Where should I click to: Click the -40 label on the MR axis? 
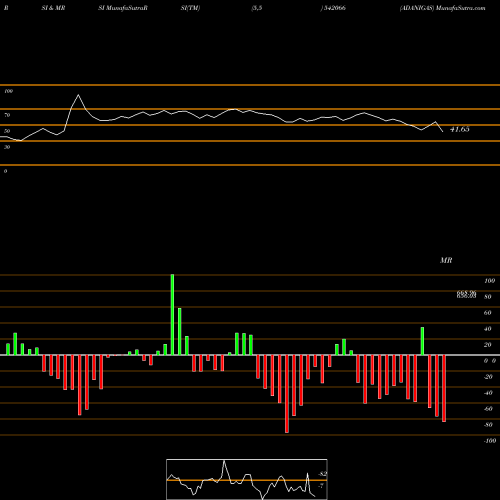click(x=488, y=393)
